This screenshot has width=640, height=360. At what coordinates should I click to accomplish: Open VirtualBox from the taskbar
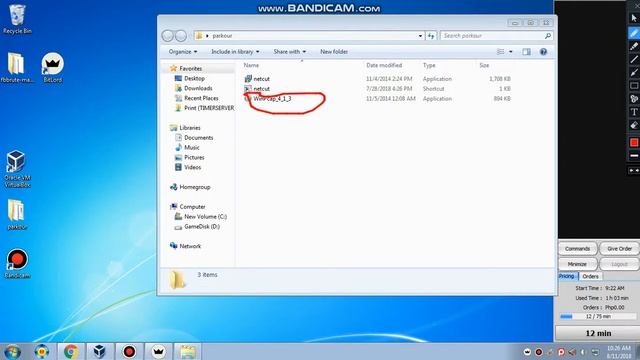(x=99, y=351)
